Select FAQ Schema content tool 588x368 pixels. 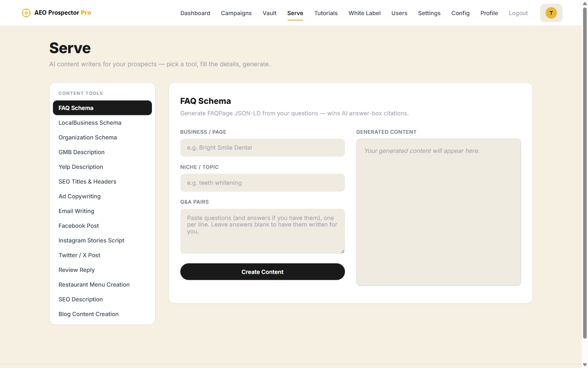pyautogui.click(x=102, y=108)
